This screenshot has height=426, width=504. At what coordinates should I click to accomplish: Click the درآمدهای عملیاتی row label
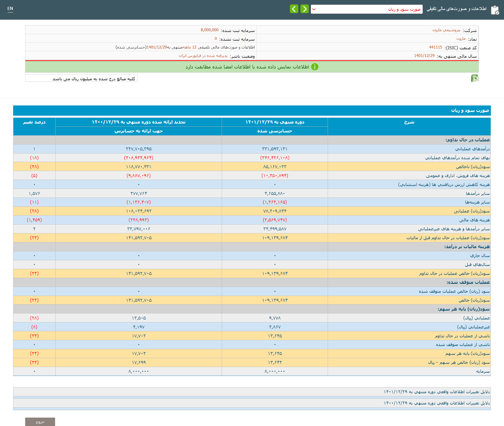coord(472,149)
